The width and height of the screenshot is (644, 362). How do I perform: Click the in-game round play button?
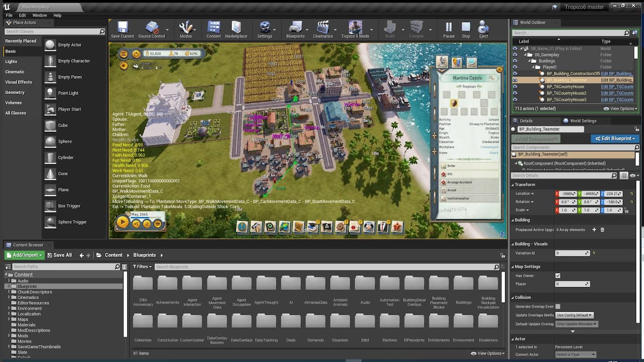point(122,222)
